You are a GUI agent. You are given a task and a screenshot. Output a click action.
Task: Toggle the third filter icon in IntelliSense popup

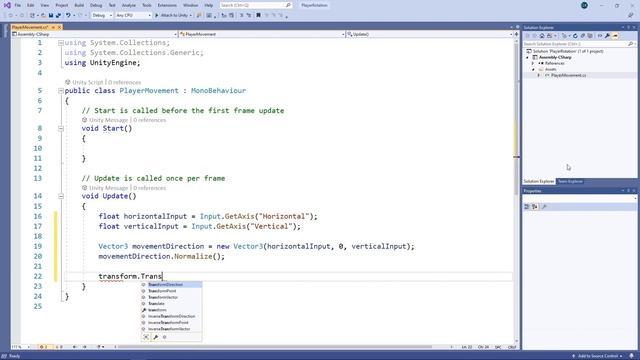pyautogui.click(x=164, y=337)
